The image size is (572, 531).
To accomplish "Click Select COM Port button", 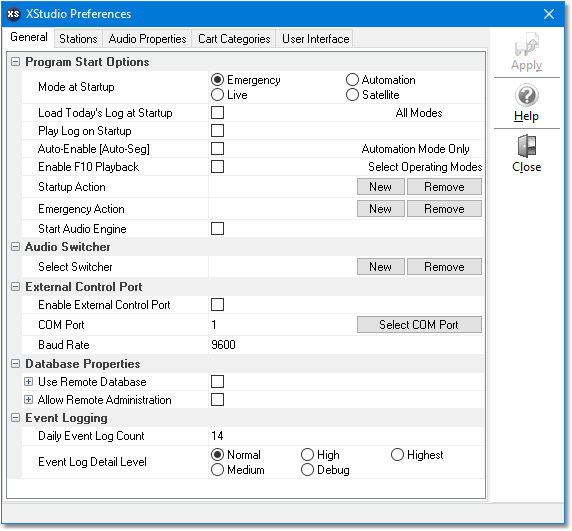I will (419, 325).
